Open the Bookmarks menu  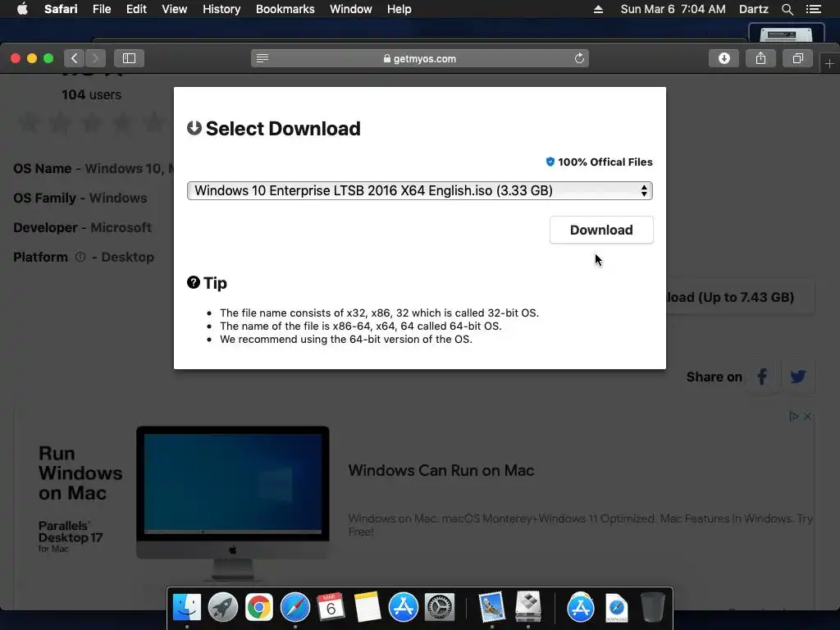pyautogui.click(x=285, y=9)
